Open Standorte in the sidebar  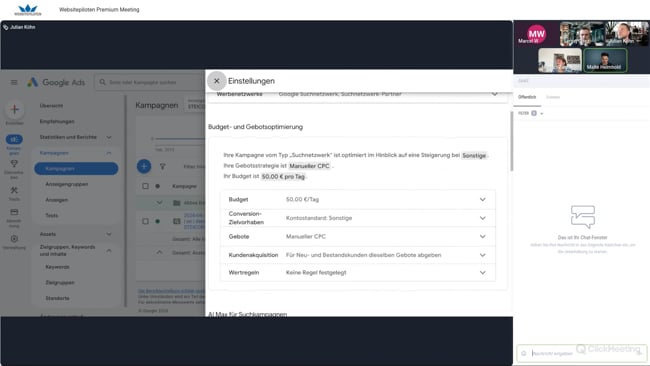pyautogui.click(x=58, y=298)
